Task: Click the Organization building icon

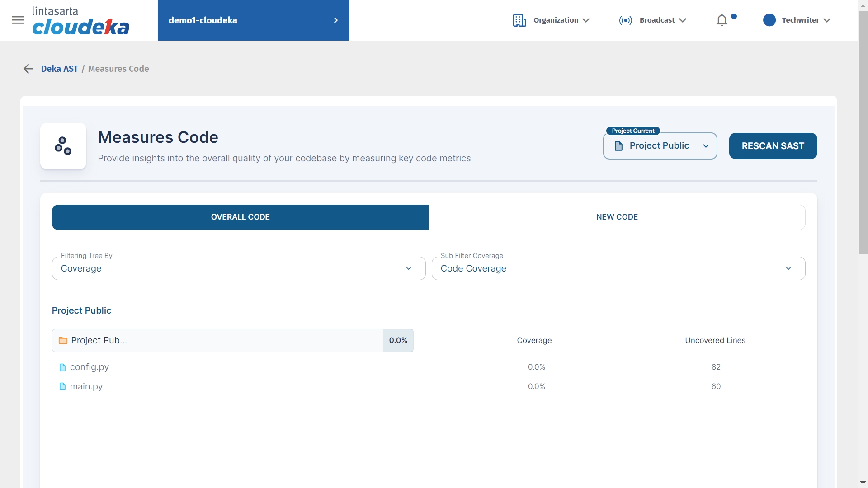Action: [x=519, y=20]
